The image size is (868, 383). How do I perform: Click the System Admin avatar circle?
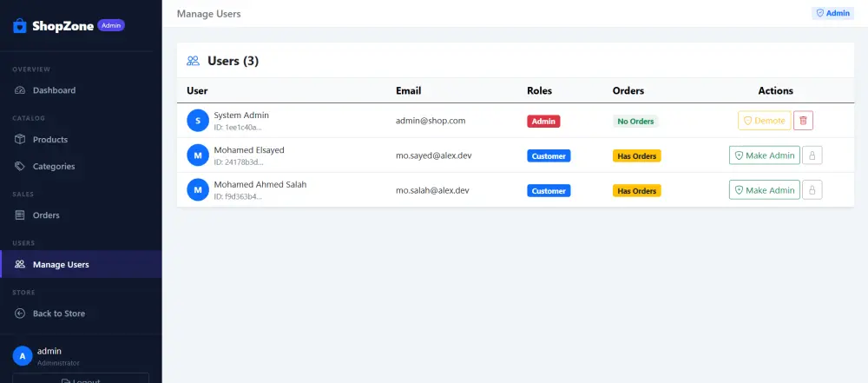[x=198, y=120]
